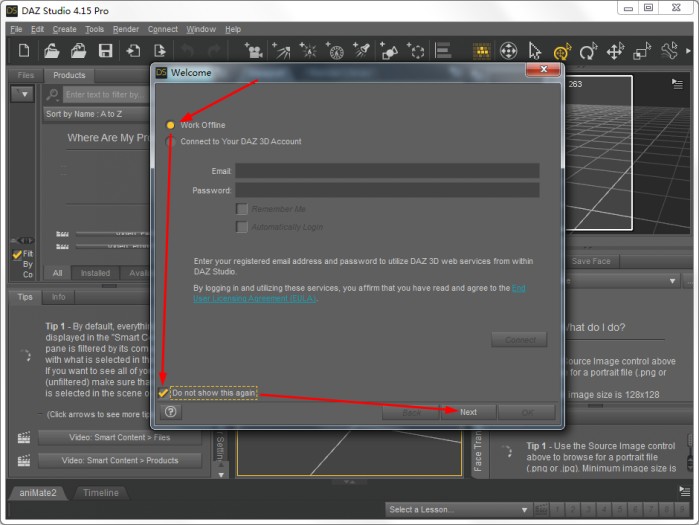Click the yellow grid render icon

pos(481,51)
